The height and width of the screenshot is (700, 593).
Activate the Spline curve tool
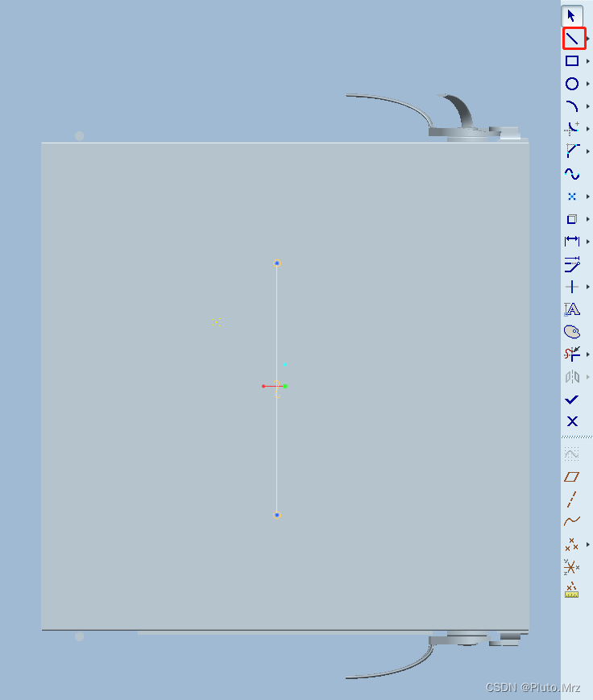point(572,174)
